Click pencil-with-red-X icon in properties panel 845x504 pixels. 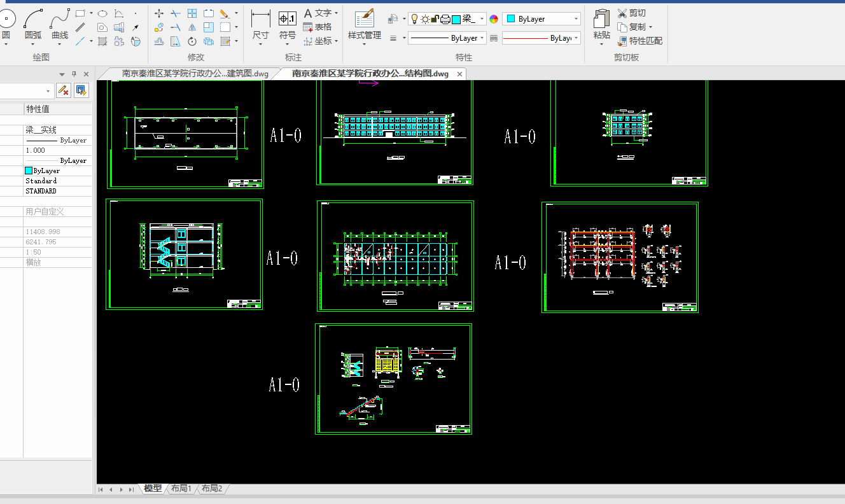63,90
